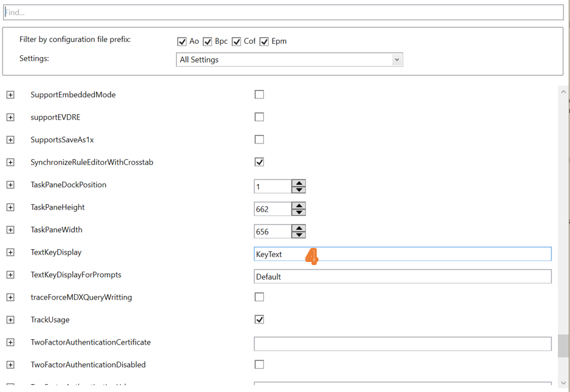Increase TaskPaneDockPosition with the up arrow

tap(299, 184)
